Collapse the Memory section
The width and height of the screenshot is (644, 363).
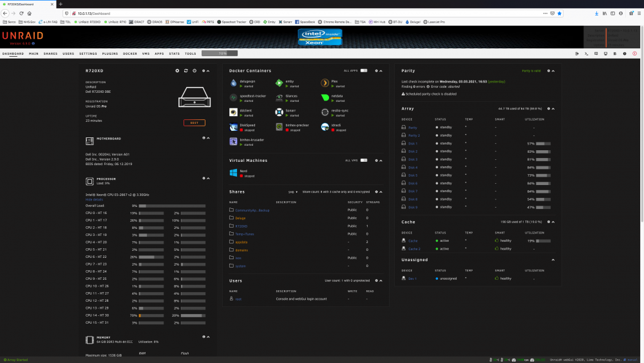208,337
